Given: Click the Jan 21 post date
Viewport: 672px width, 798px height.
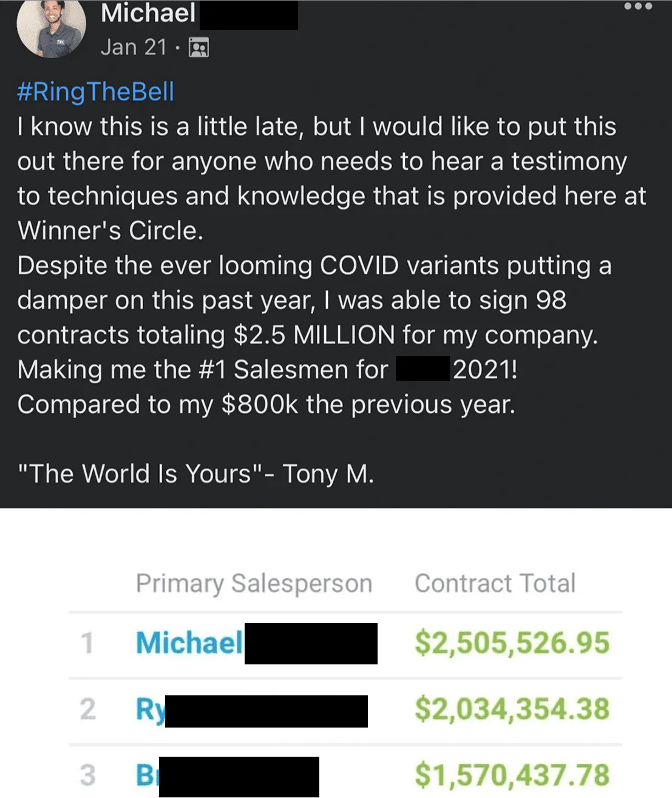Looking at the screenshot, I should (x=134, y=47).
